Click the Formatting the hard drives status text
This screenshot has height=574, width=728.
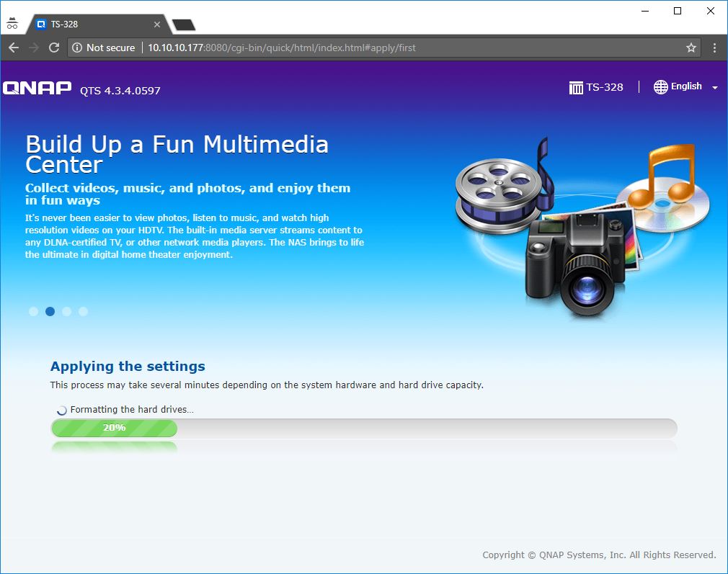132,410
